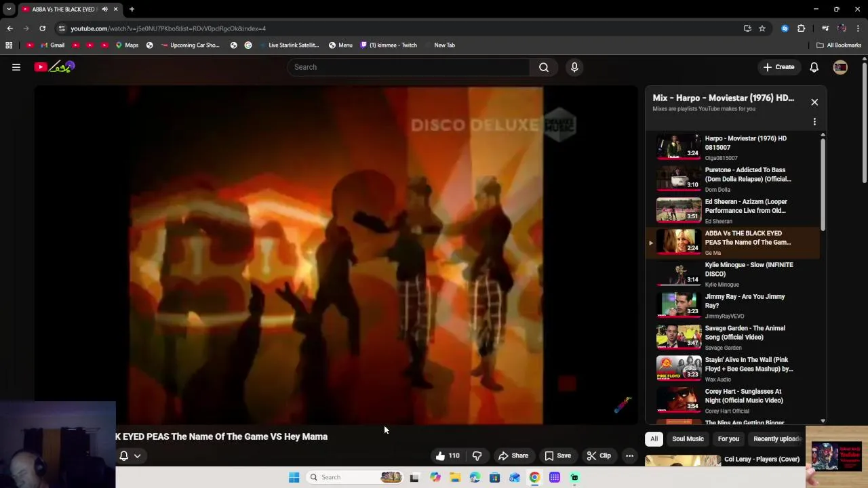
Task: Click the Windows taskbar search box
Action: click(x=355, y=477)
